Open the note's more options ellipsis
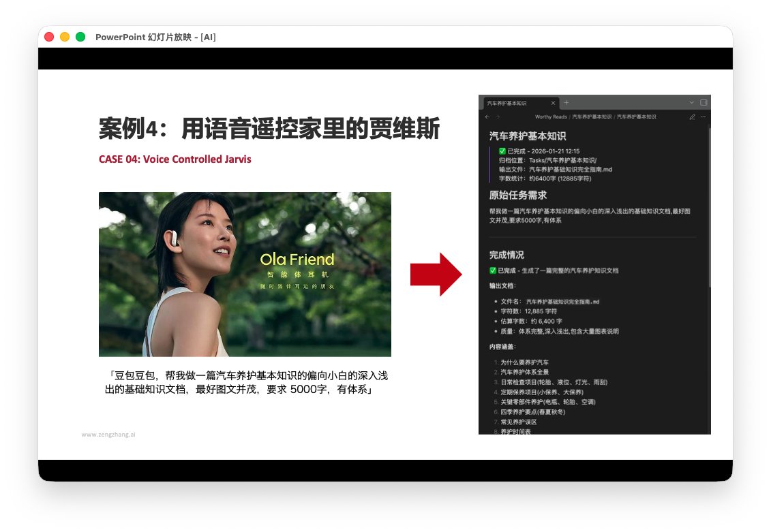 (703, 117)
